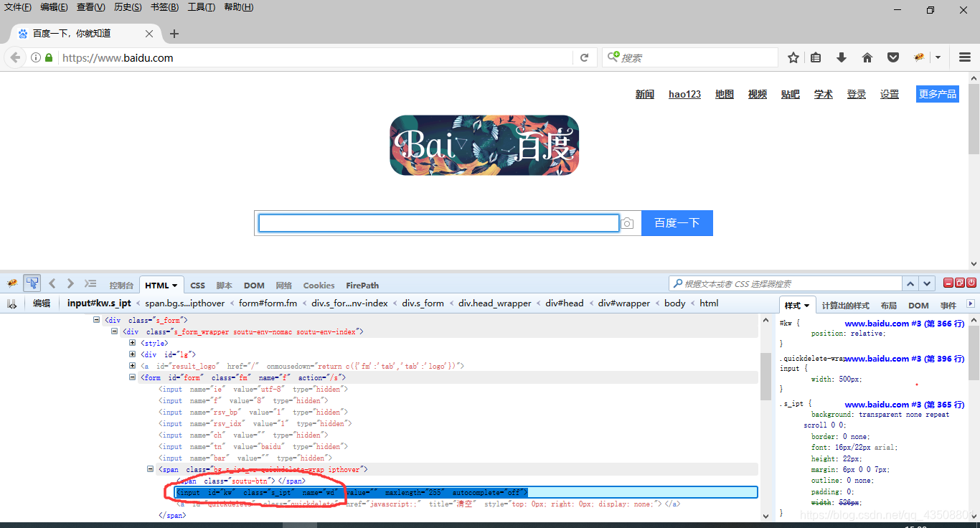Collapse the s_form_wrapper div node
Image resolution: width=980 pixels, height=528 pixels.
115,331
